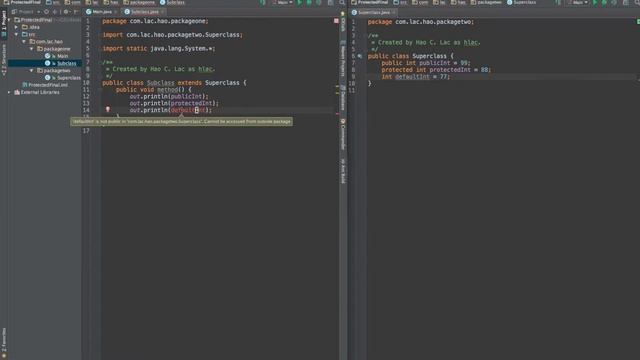Click scroll from source icon in Project panel
Viewport: 640px width, 360px height.
coord(46,12)
